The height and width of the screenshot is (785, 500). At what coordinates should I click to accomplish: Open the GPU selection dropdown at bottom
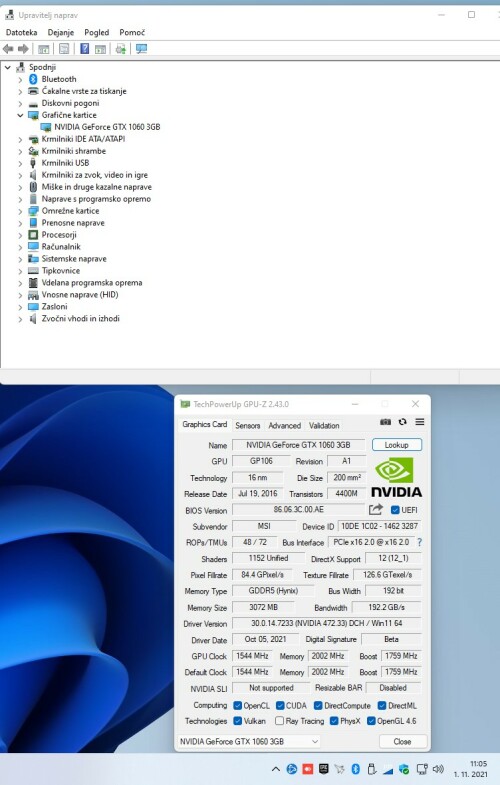click(x=249, y=741)
